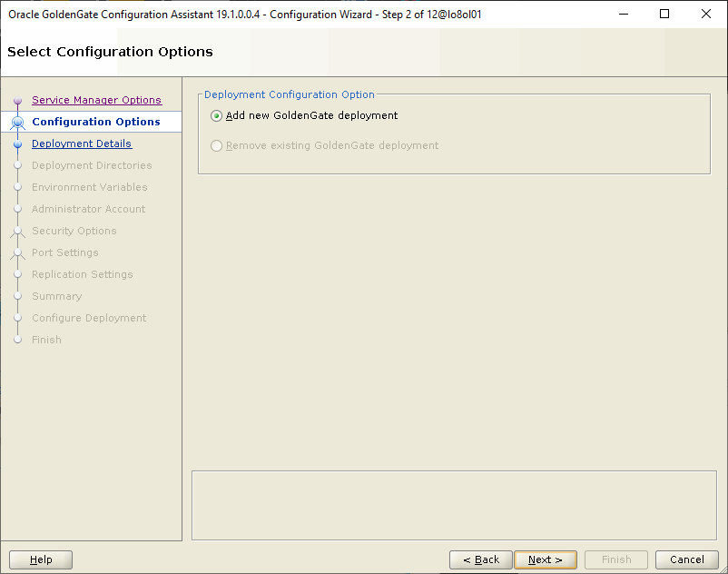This screenshot has width=728, height=574.
Task: Cancel the configuration wizard
Action: coord(686,559)
